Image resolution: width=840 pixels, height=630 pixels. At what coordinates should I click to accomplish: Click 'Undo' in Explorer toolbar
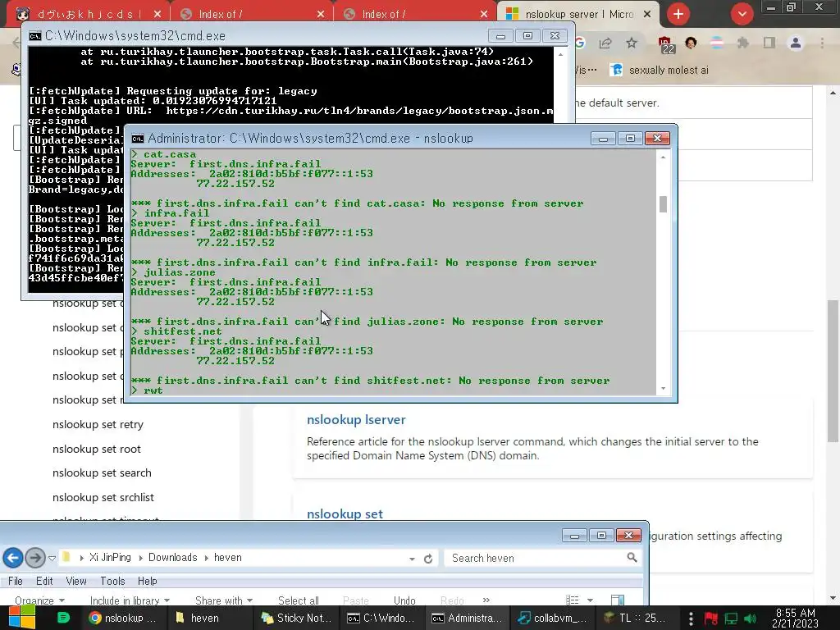[404, 600]
